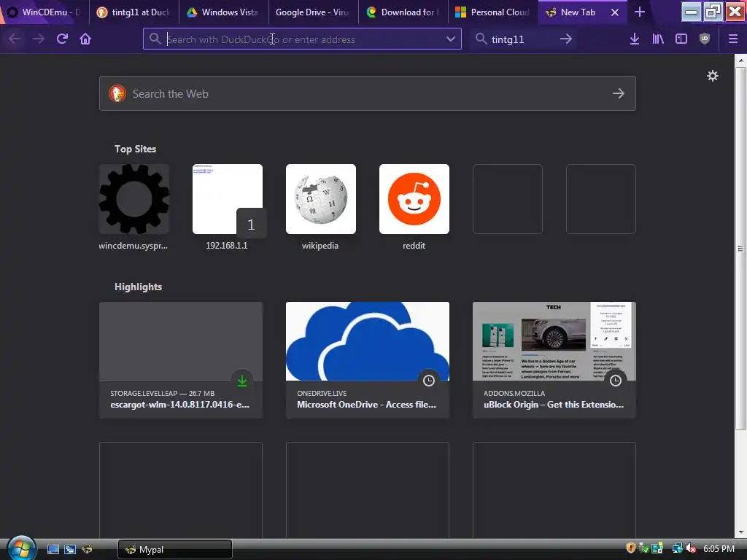Click the history clock badge on OneDrive card

pos(429,381)
